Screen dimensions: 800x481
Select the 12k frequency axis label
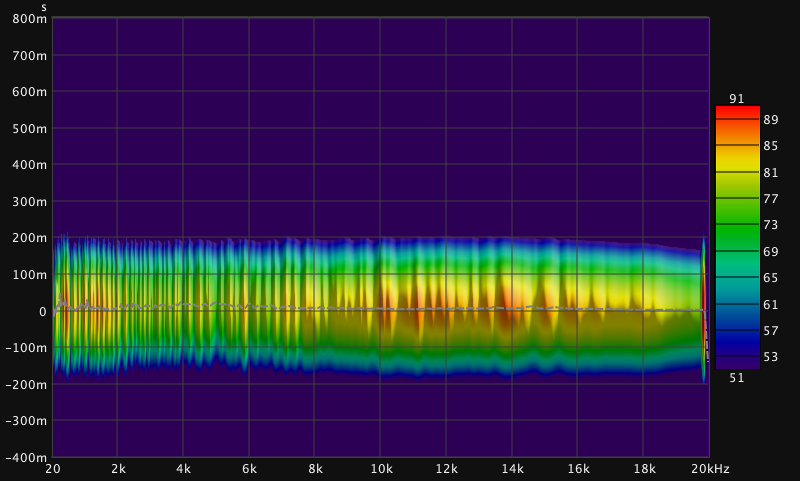[x=447, y=469]
